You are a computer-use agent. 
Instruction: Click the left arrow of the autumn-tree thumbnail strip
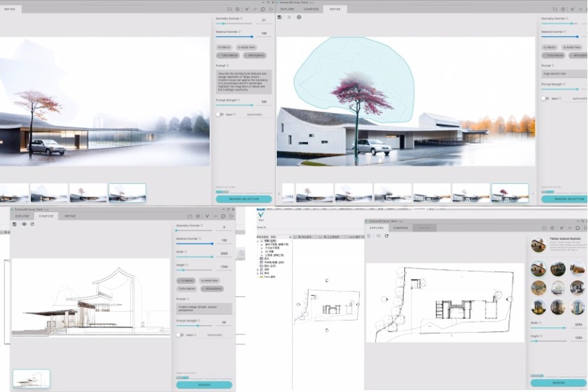[279, 193]
